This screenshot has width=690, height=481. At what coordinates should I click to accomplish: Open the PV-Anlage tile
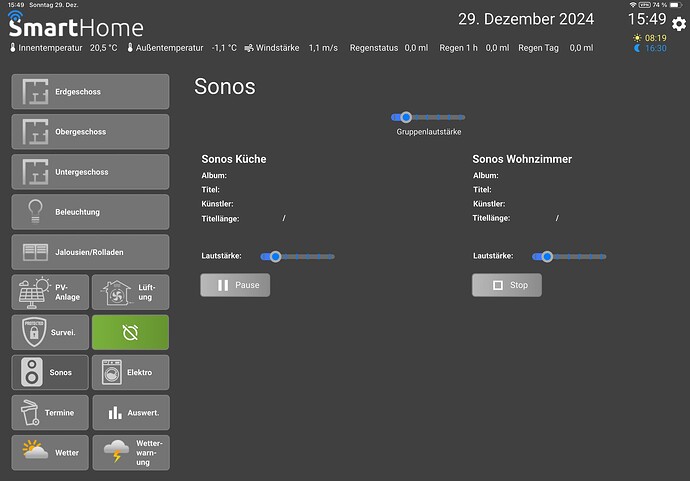tap(50, 292)
